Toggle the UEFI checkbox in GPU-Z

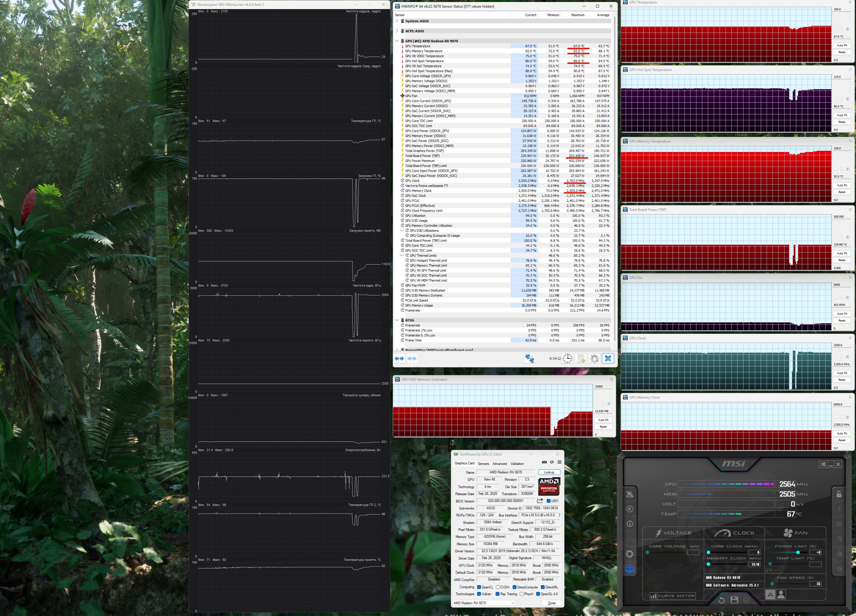pyautogui.click(x=548, y=501)
